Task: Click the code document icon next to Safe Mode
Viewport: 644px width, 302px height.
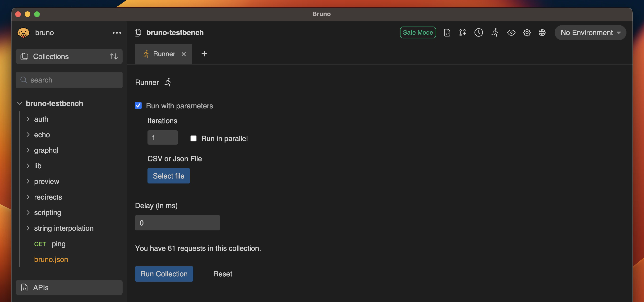Action: click(447, 32)
